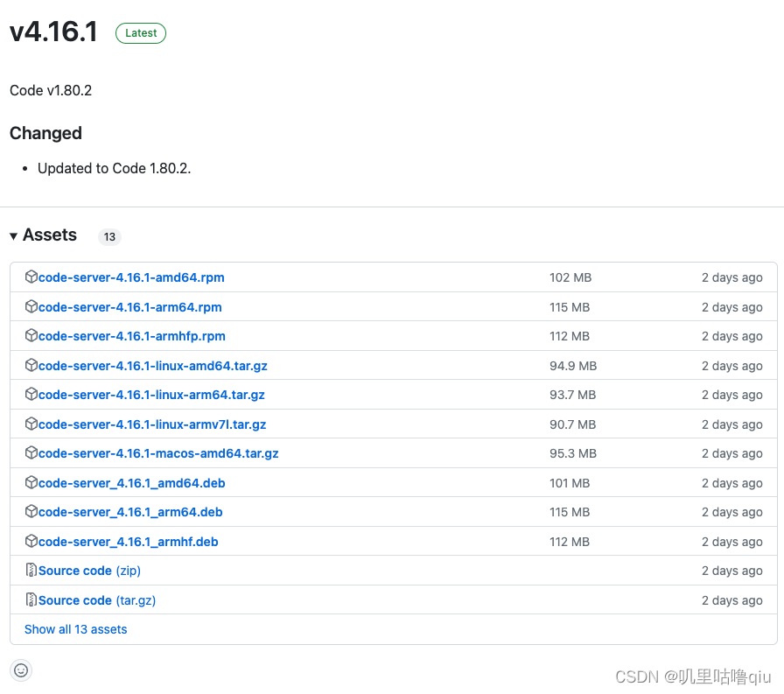
Task: Click 2 days ago in Source code (zip) row
Action: (x=732, y=571)
